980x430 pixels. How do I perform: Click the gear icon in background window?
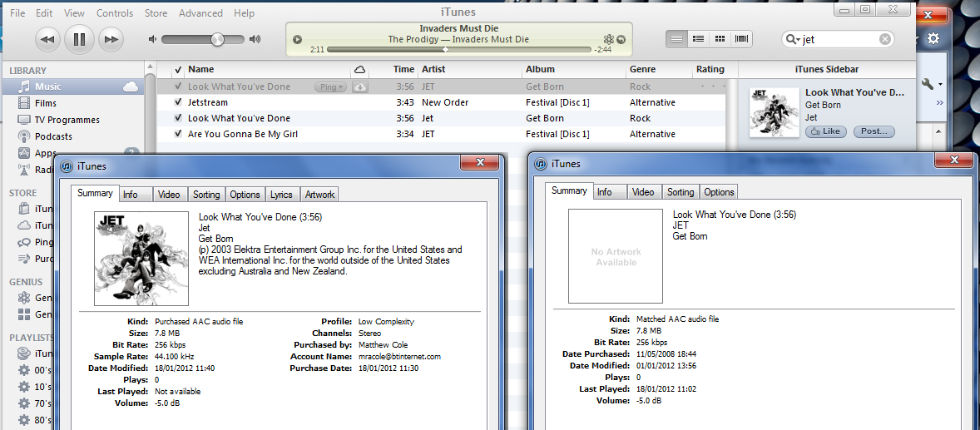(x=933, y=39)
